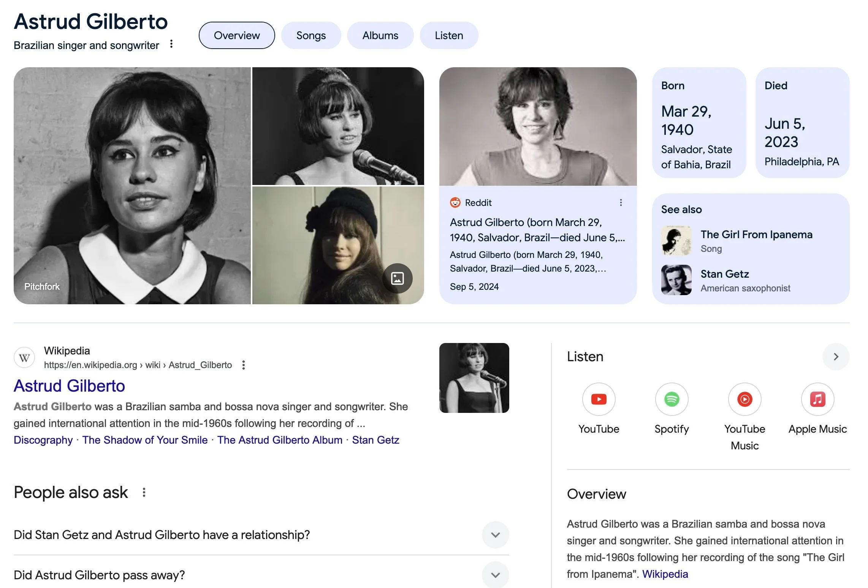Open 'The Shadow of Your Smile' link
The width and height of the screenshot is (868, 588).
145,440
